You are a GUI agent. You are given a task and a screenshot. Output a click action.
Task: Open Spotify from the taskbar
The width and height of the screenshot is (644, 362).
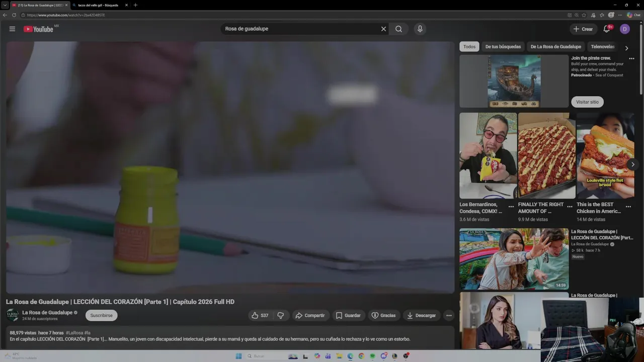click(372, 356)
